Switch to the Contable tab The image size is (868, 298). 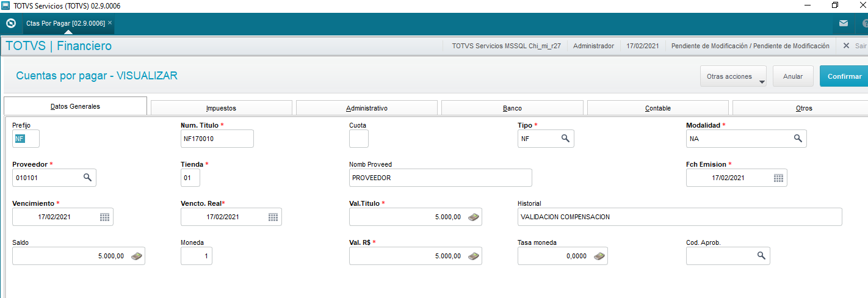tap(657, 108)
